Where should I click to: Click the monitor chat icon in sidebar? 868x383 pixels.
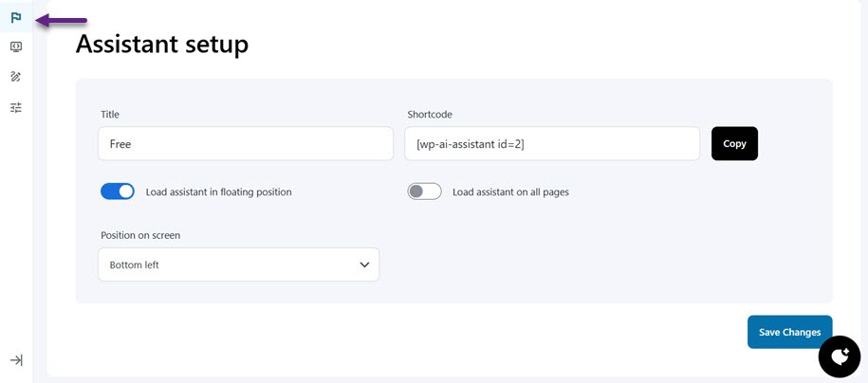coord(16,46)
